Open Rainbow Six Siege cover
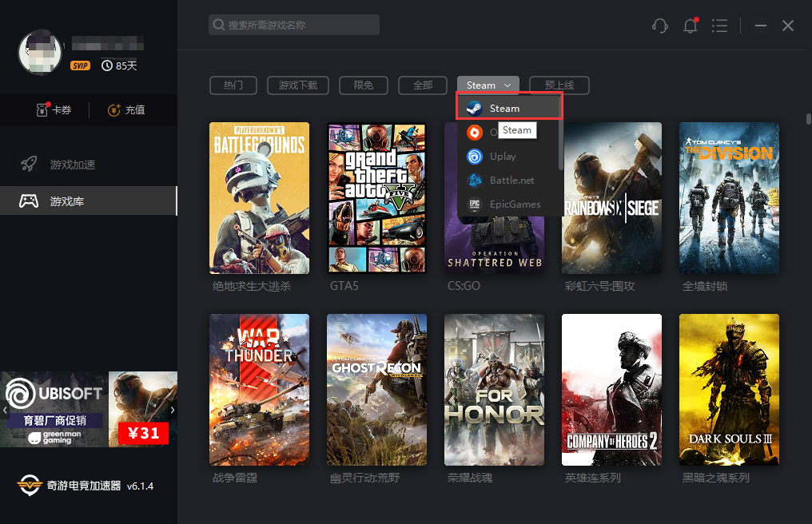The width and height of the screenshot is (812, 524). tap(611, 198)
